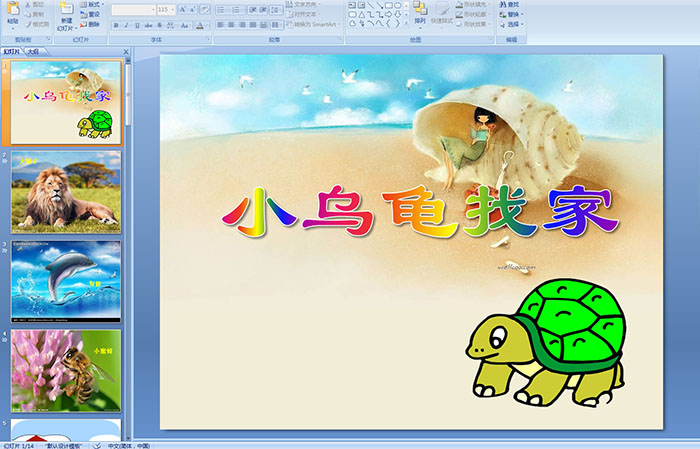Toggle bulleted list
Viewport: 700px width, 449px height.
click(x=223, y=10)
